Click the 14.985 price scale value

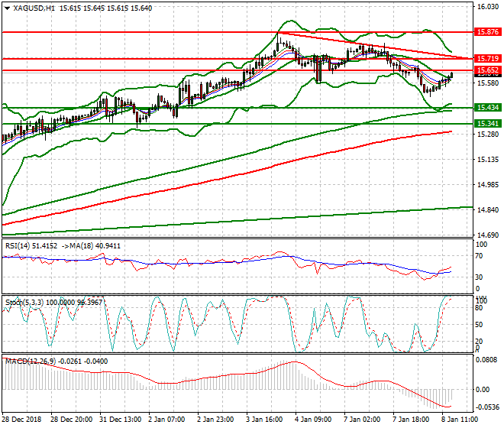tap(488, 185)
